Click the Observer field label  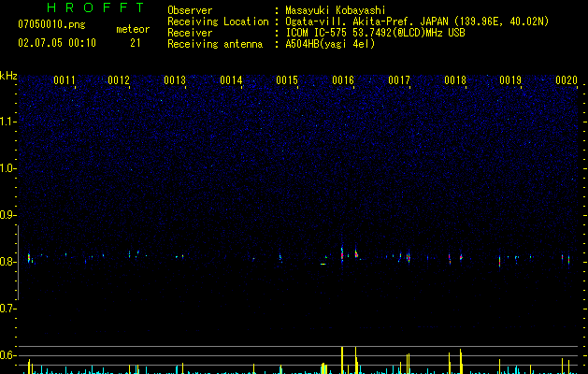tap(190, 10)
